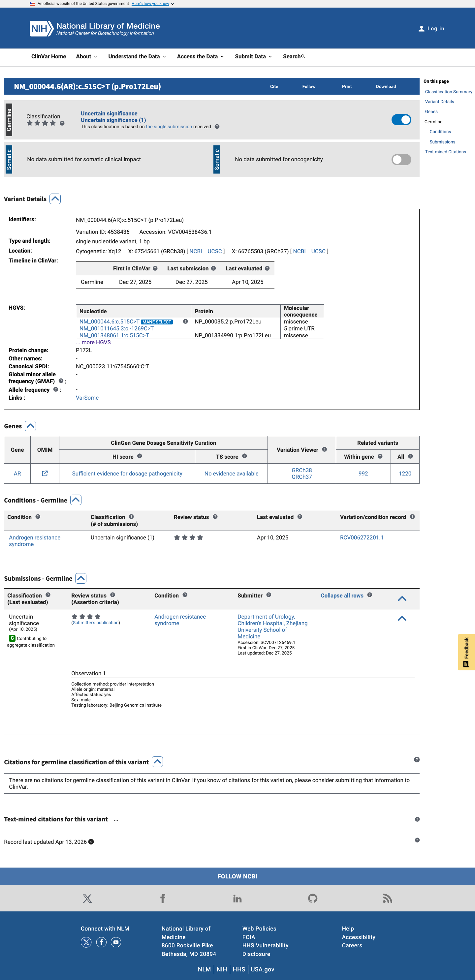The height and width of the screenshot is (980, 475).
Task: Open Submitter's publication assertion criteria link
Action: 96,623
